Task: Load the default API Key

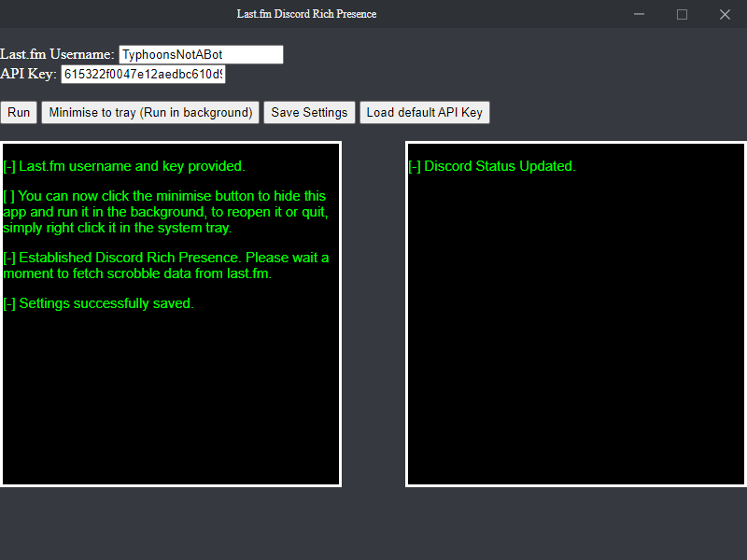Action: tap(425, 112)
